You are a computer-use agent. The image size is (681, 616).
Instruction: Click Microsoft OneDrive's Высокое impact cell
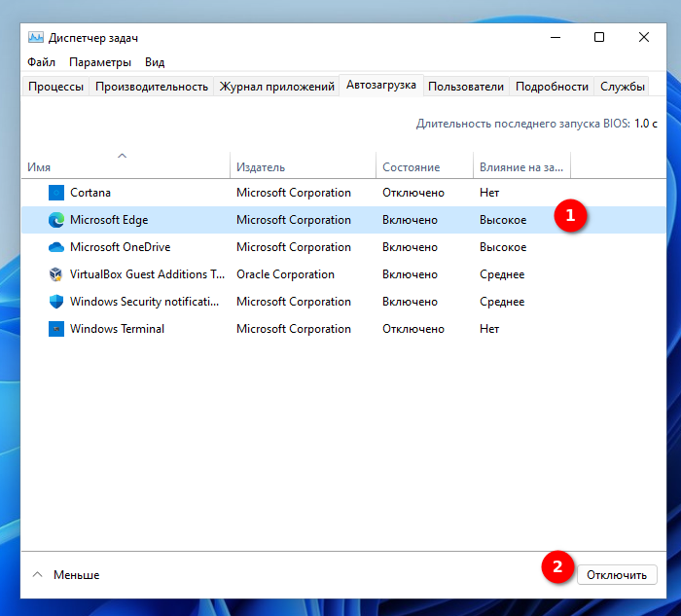[x=503, y=247]
